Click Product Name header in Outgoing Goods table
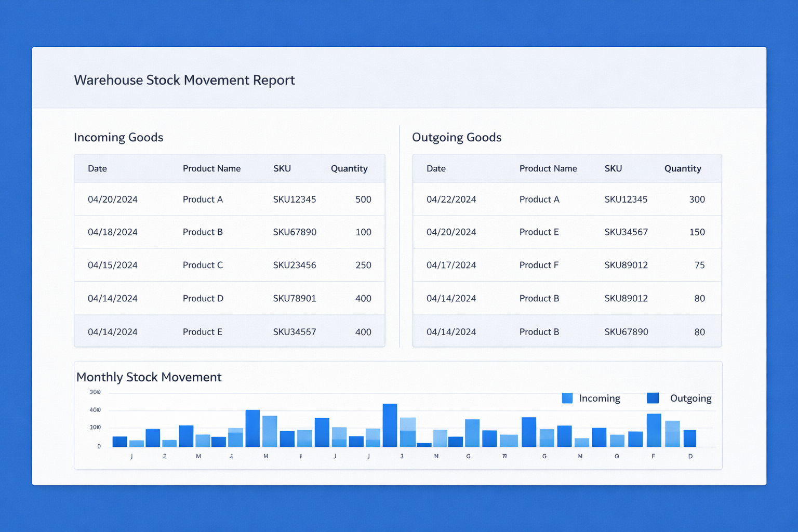Screen dimensions: 798x532 click(548, 168)
